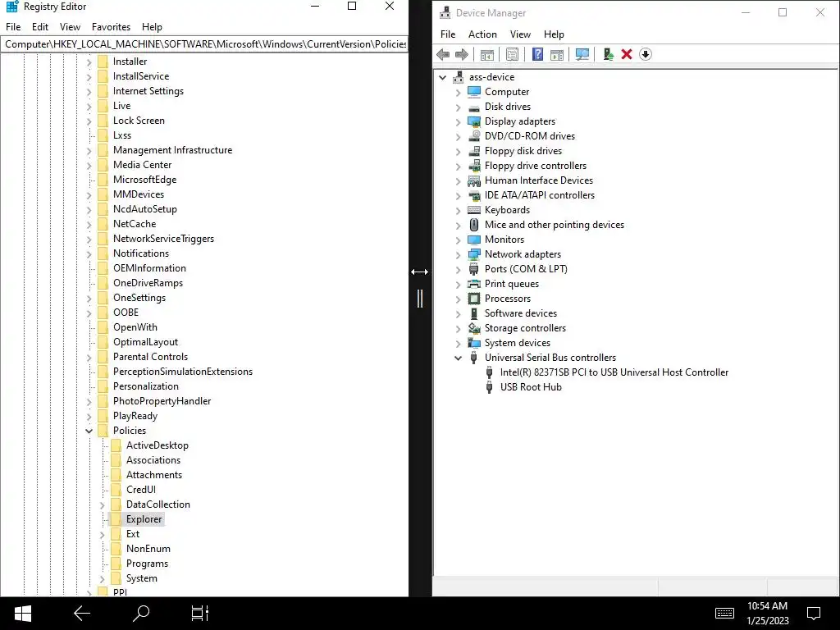840x630 pixels.
Task: Open Registry Editor File menu
Action: click(13, 27)
